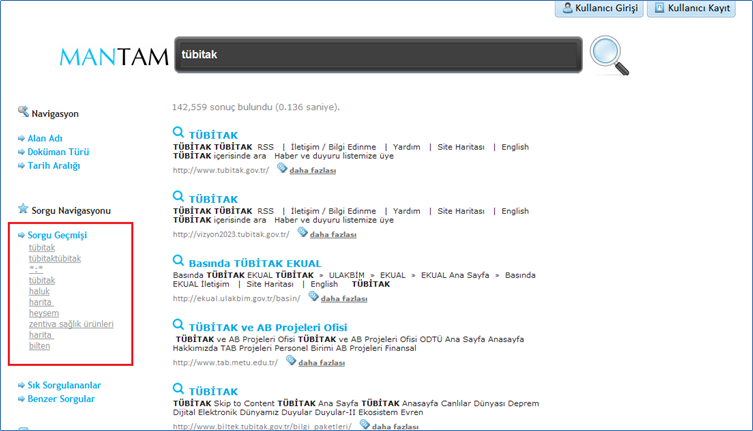Expand Benzer Sorgular section
Image resolution: width=753 pixels, height=431 pixels.
(x=61, y=399)
